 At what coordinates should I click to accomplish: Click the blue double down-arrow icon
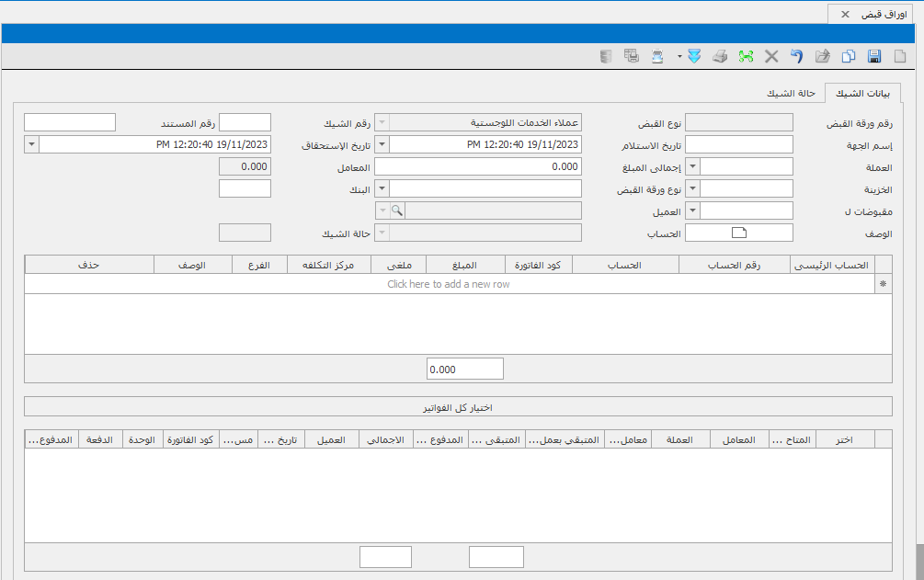tap(694, 57)
